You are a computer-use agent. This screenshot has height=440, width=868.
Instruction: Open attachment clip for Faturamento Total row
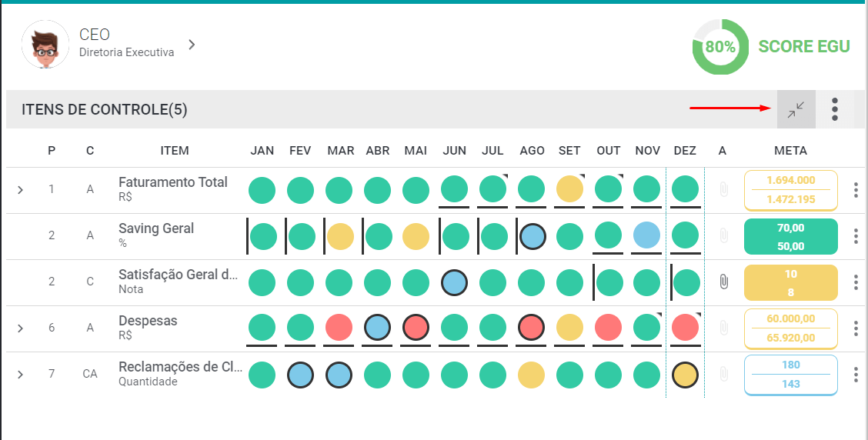tap(723, 190)
